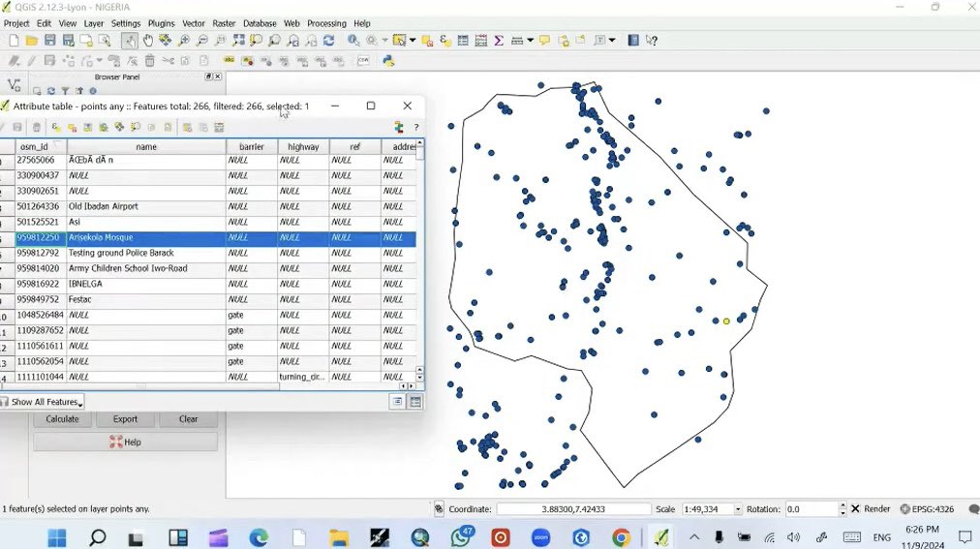The width and height of the screenshot is (980, 549).
Task: Open the Select Features tool dropdown arrow
Action: click(x=413, y=41)
